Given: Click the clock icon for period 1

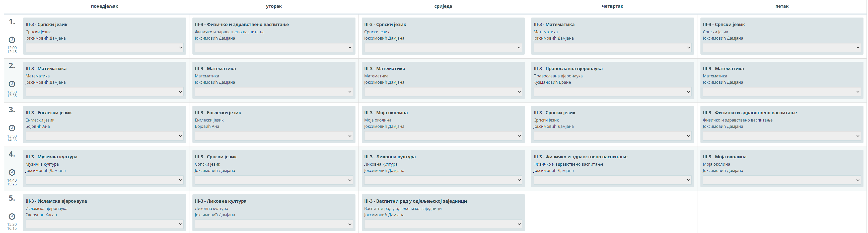Looking at the screenshot, I should (12, 40).
